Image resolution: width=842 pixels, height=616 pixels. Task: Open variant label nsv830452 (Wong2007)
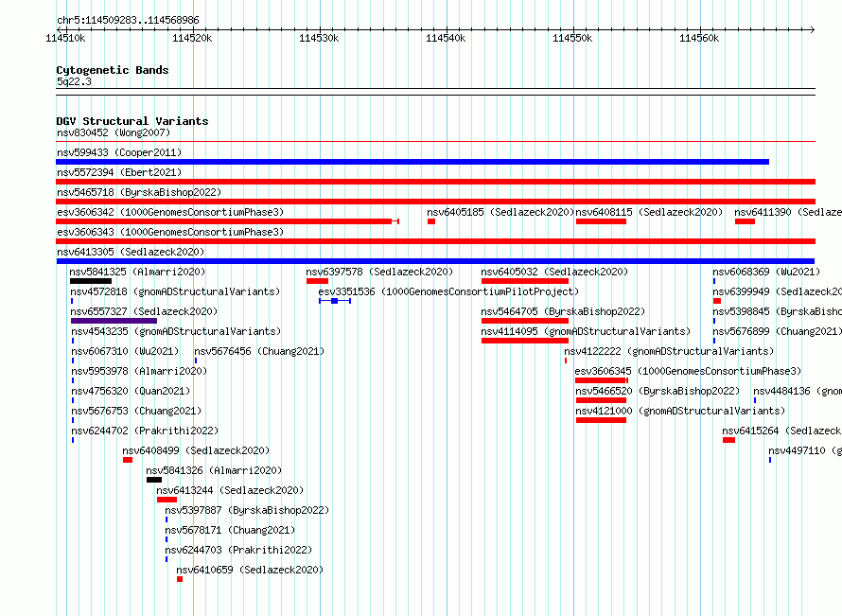point(114,132)
